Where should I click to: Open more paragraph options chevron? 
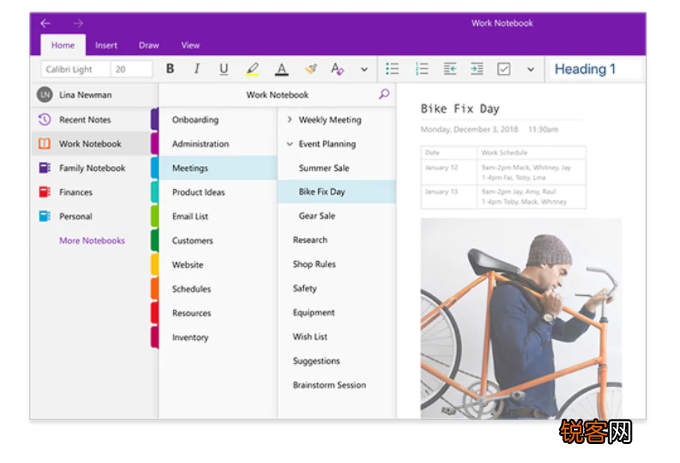coord(530,69)
